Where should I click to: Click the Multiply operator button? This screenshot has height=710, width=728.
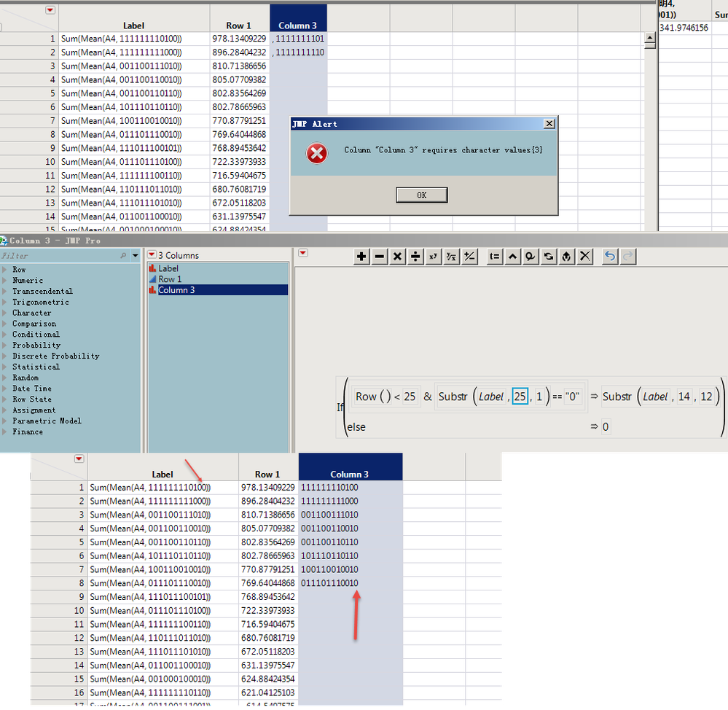(397, 257)
